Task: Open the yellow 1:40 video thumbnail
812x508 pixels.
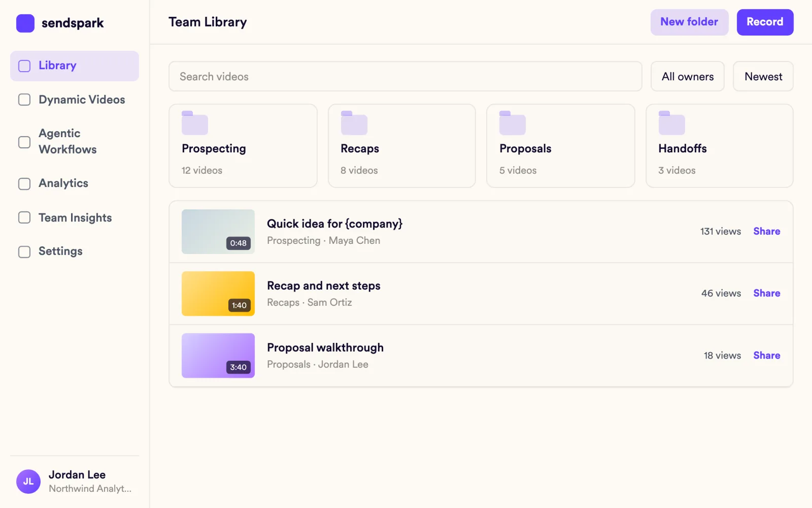Action: point(218,294)
